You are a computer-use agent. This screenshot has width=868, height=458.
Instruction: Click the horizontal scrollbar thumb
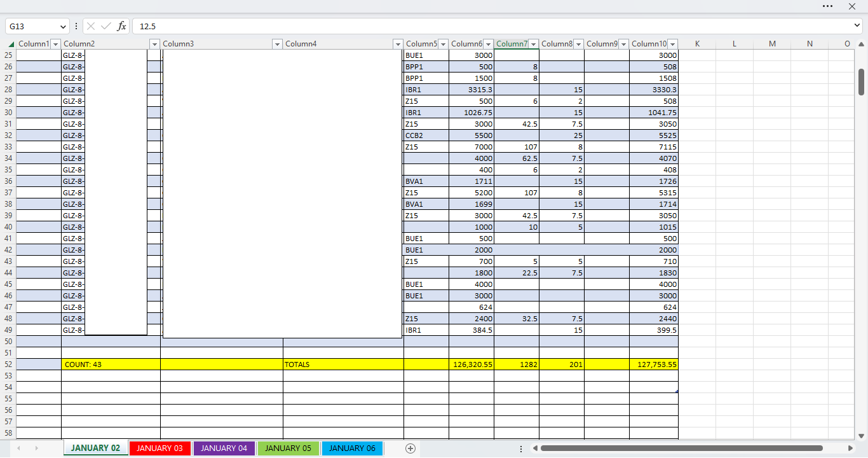click(x=682, y=448)
